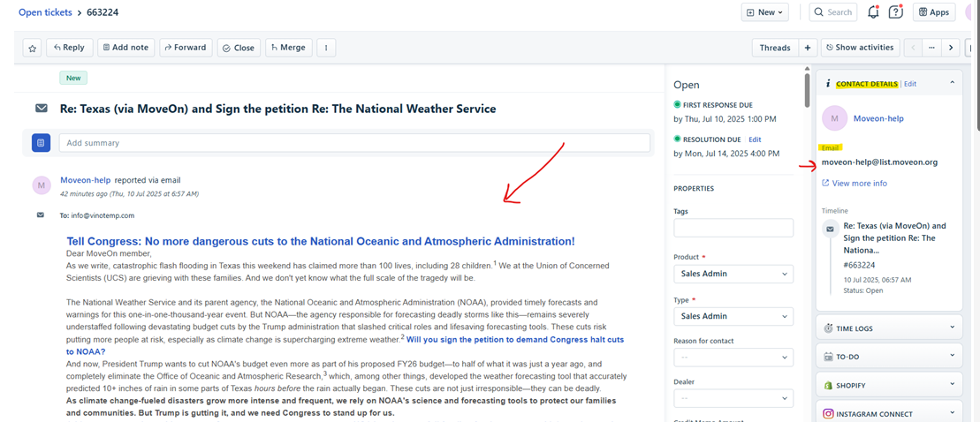The image size is (980, 422).
Task: Click the Time Logs clock icon
Action: pyautogui.click(x=828, y=328)
